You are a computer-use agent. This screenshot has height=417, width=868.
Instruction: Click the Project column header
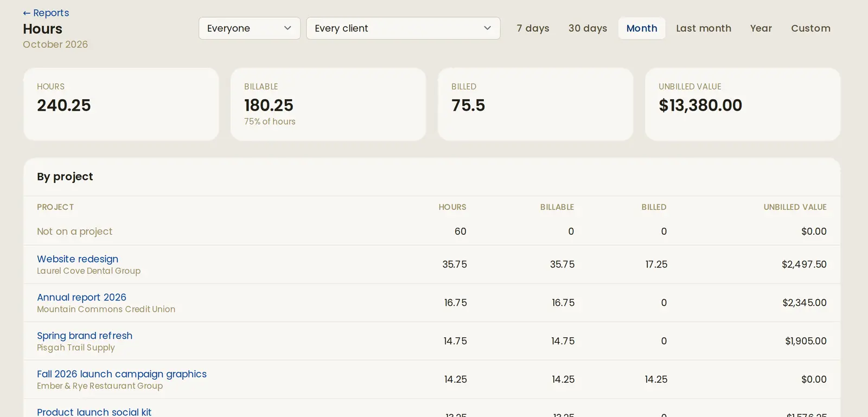tap(55, 207)
